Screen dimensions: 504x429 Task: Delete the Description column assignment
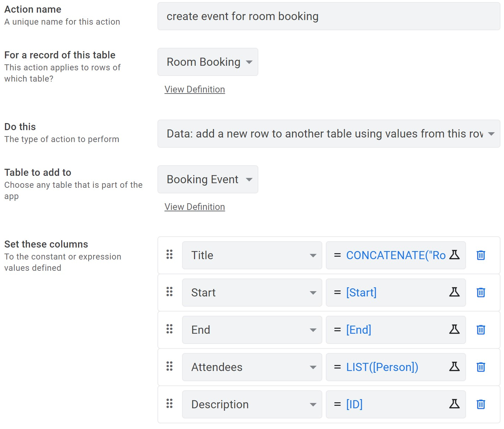(480, 404)
